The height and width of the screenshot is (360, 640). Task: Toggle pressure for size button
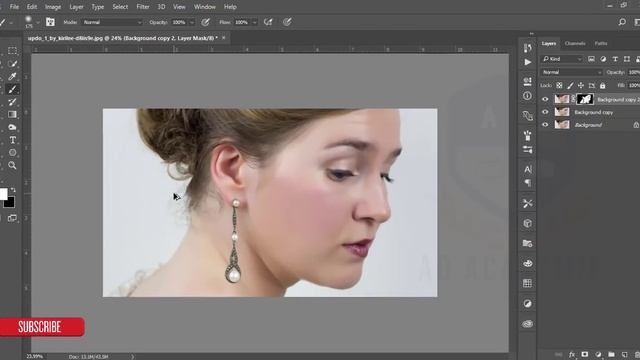(x=287, y=22)
